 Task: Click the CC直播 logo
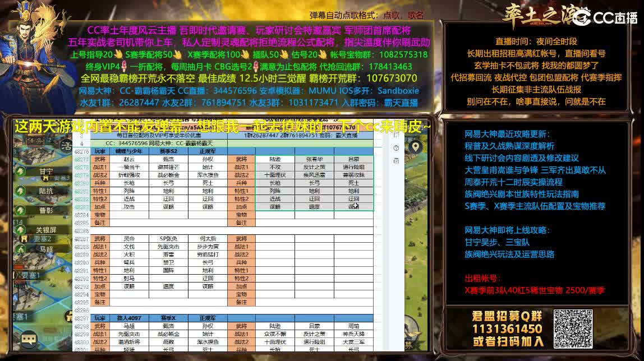pos(605,17)
